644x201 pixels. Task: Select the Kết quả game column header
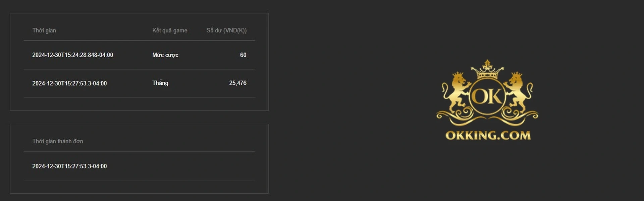[x=170, y=30]
